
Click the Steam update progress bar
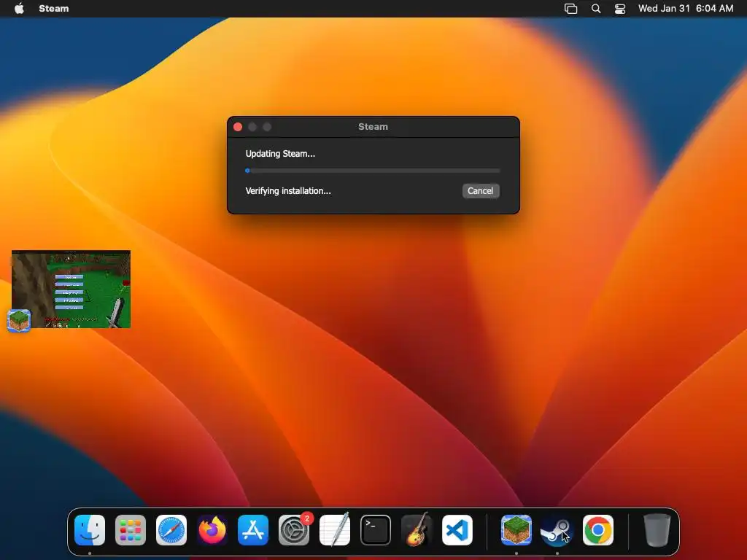[373, 171]
